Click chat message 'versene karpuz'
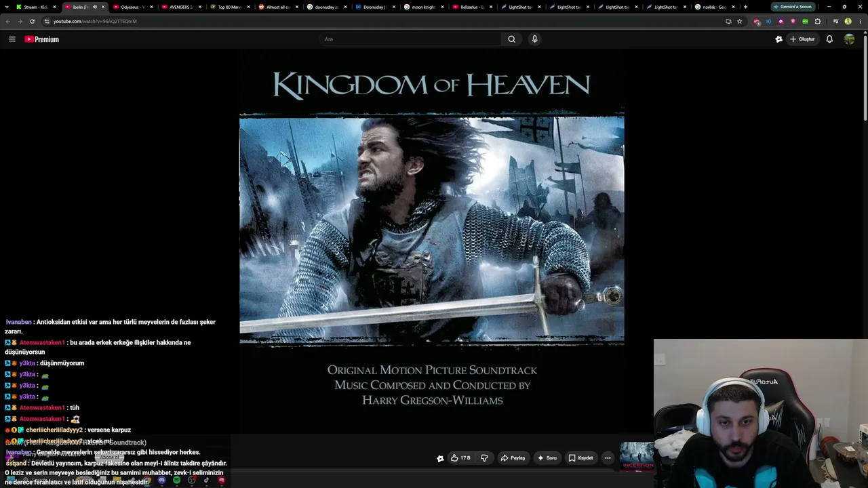 (108, 430)
